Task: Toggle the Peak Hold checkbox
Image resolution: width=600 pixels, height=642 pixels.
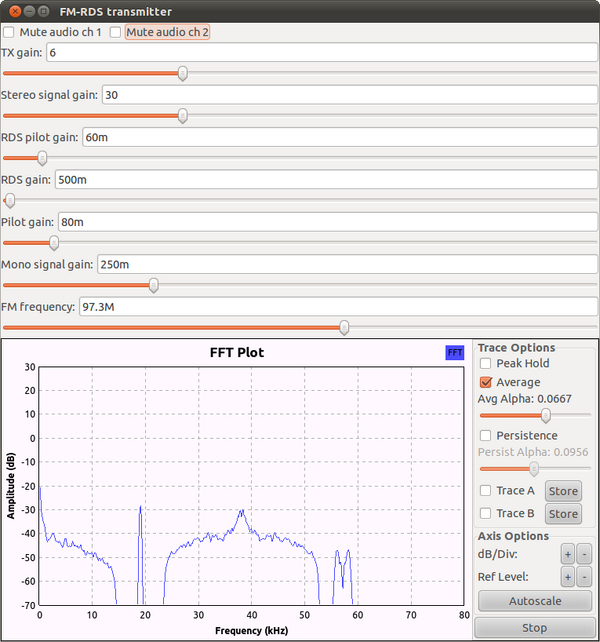Action: [x=485, y=363]
